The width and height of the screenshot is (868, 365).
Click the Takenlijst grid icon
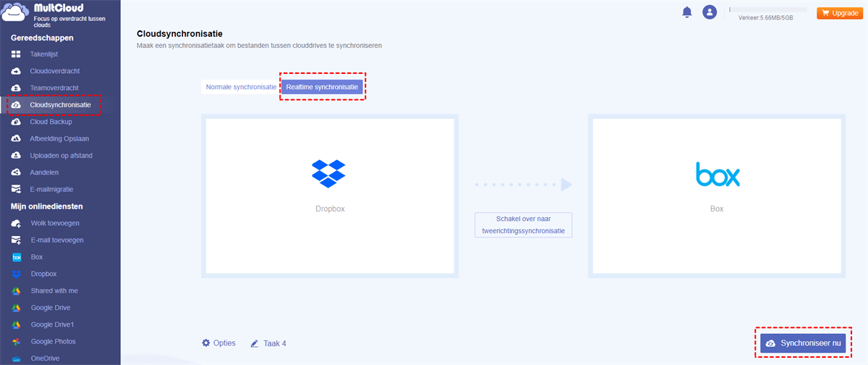pos(16,54)
